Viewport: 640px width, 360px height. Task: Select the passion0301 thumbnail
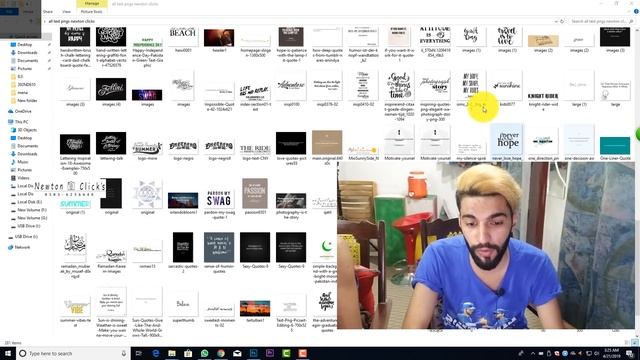point(255,193)
